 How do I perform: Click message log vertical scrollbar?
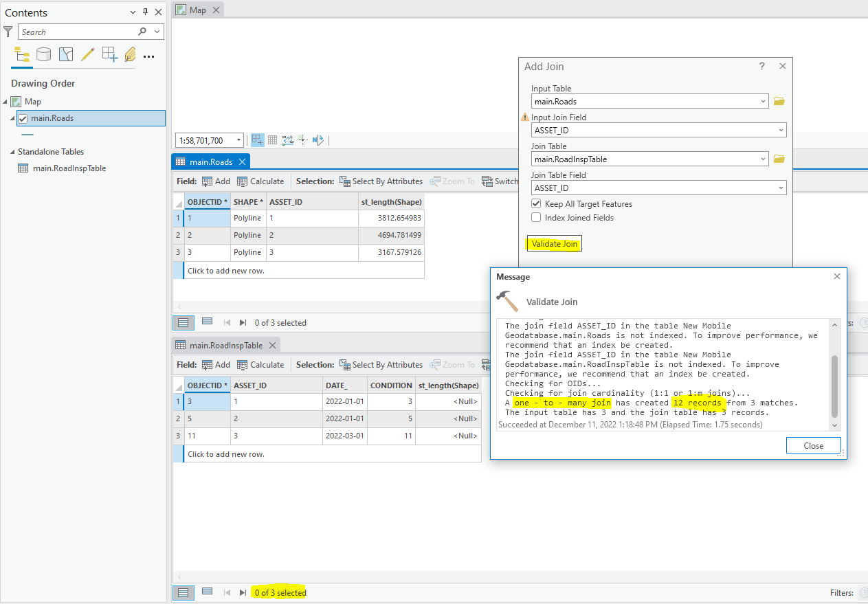tap(835, 385)
